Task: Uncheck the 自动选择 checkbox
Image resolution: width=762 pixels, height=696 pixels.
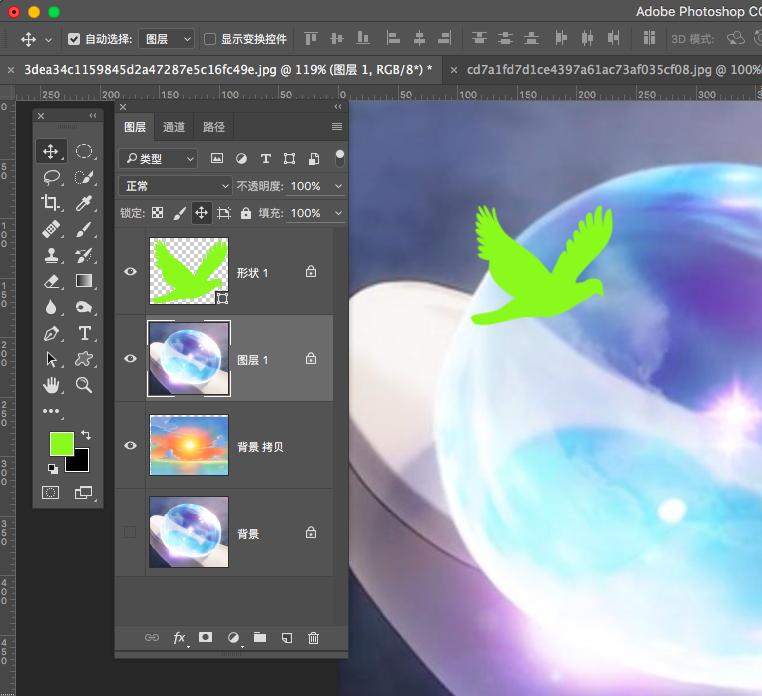Action: [x=74, y=39]
